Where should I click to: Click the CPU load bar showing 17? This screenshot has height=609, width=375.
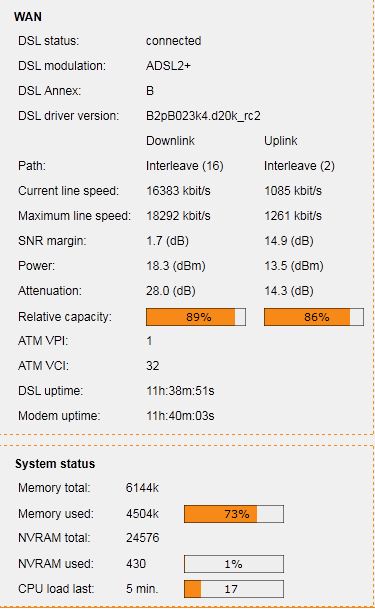[x=234, y=589]
